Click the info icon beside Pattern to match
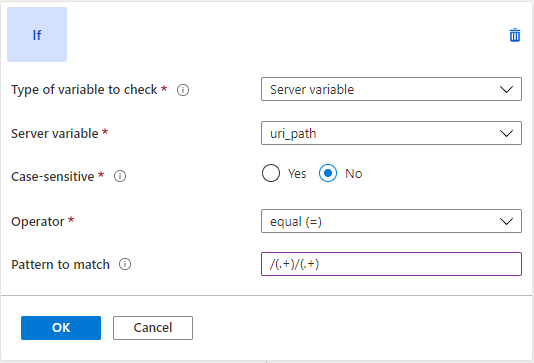Viewport: 534px width, 363px height. (125, 264)
